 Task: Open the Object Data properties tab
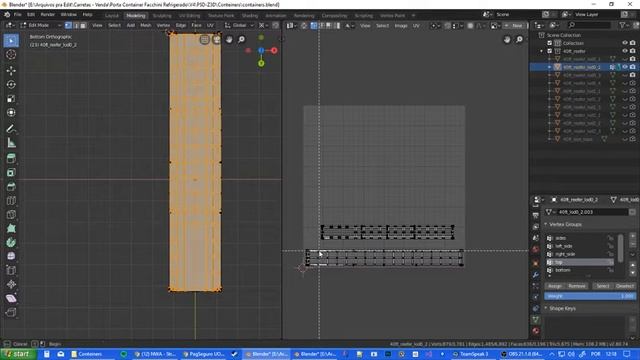[536, 320]
